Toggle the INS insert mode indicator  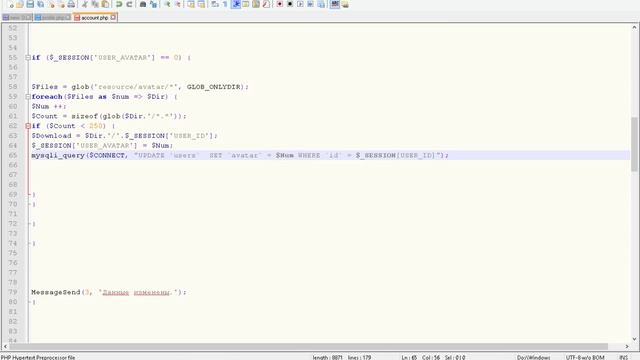(x=623, y=358)
